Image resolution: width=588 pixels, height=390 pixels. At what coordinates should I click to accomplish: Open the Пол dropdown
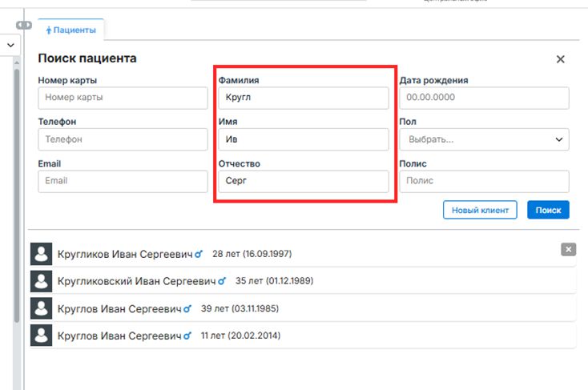(x=484, y=139)
